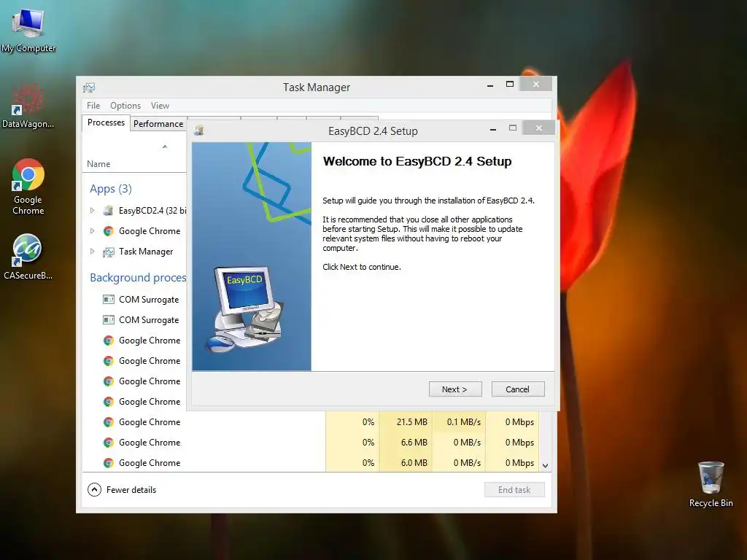Click the Fewer details label
Screen dimensions: 747x560
[x=131, y=490]
